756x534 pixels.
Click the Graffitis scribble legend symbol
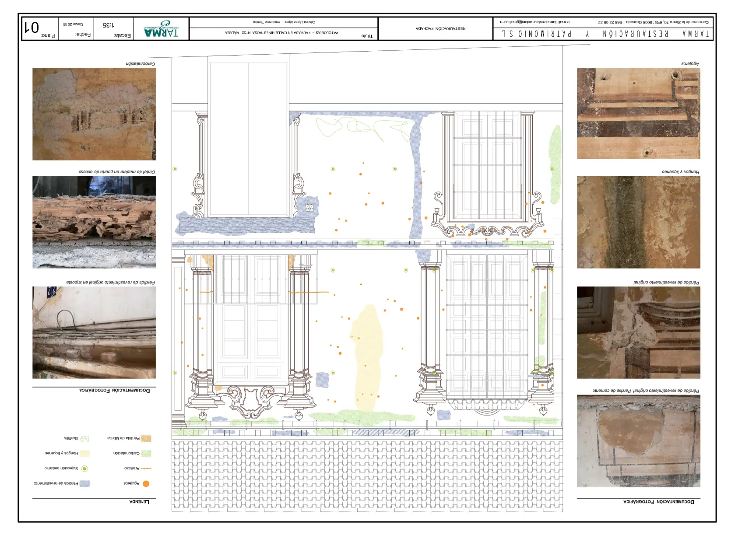[84, 438]
